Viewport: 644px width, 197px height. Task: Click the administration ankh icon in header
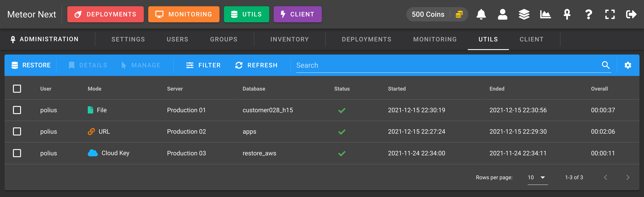point(567,14)
